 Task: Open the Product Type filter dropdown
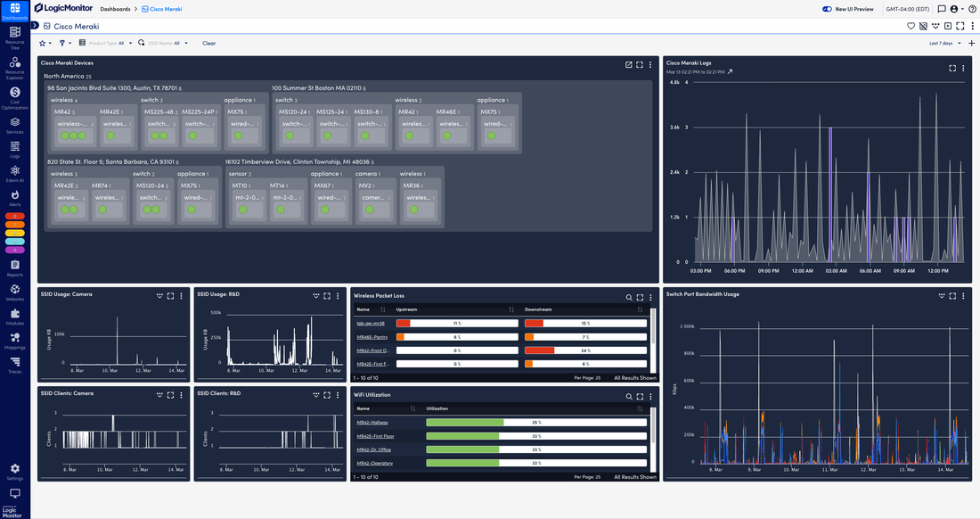tap(129, 43)
